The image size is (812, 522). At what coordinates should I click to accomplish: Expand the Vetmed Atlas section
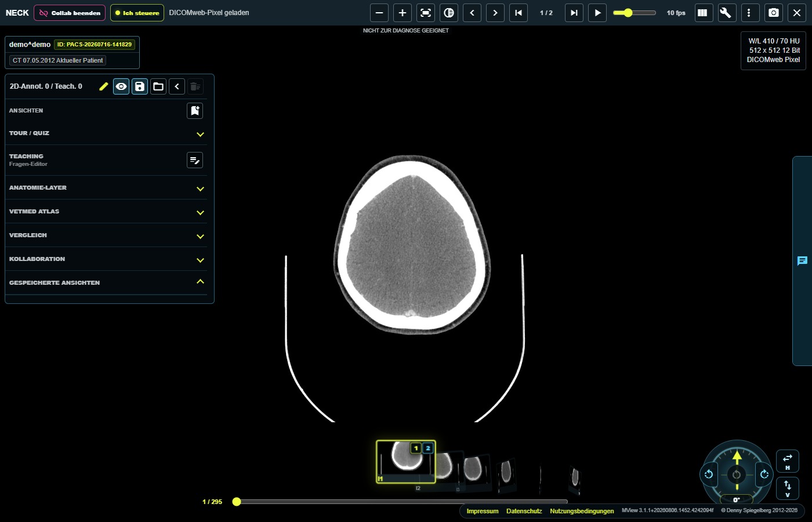[x=107, y=212]
